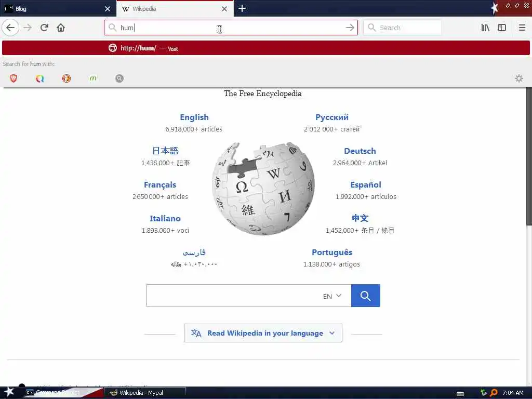The image size is (532, 399).
Task: Expand Read Wikipedia in your language
Action: [x=263, y=333]
